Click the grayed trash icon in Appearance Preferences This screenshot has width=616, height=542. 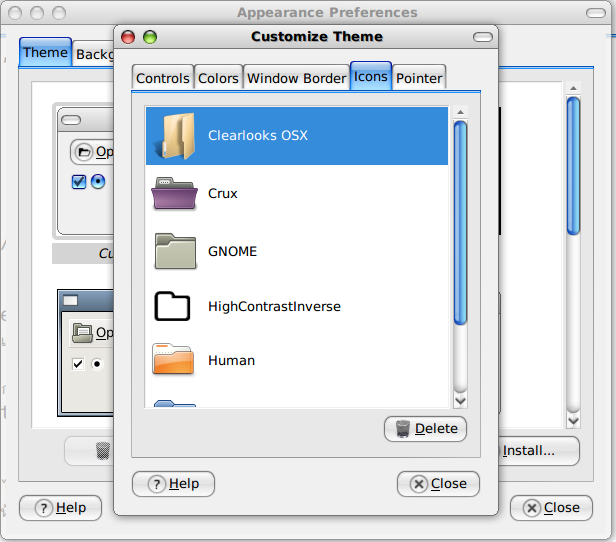(103, 450)
